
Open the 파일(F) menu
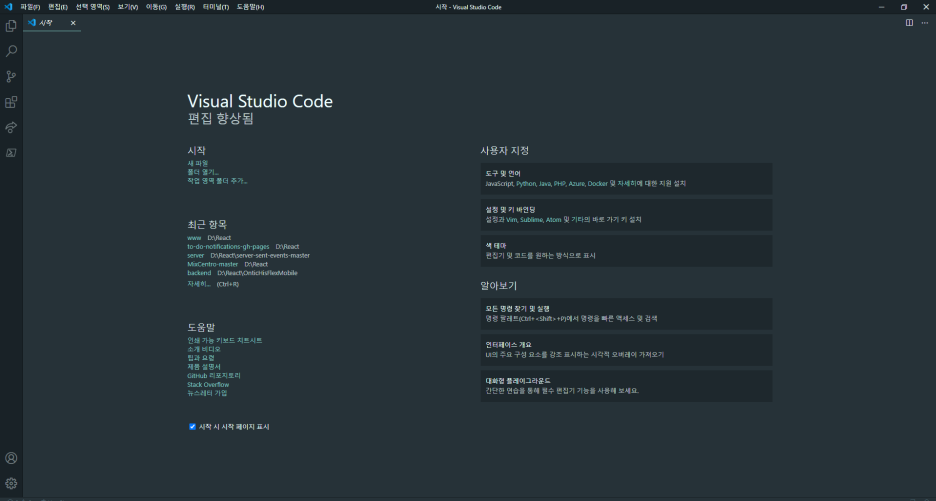tap(30, 7)
